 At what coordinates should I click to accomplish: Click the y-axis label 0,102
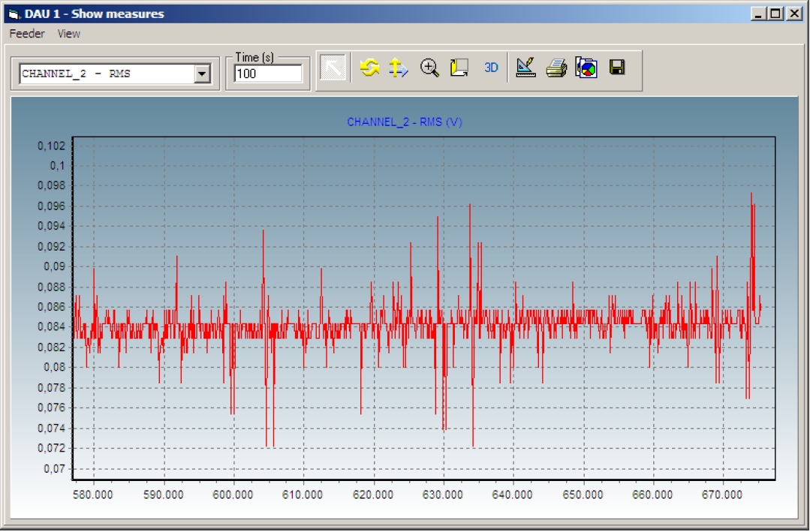tap(52, 146)
